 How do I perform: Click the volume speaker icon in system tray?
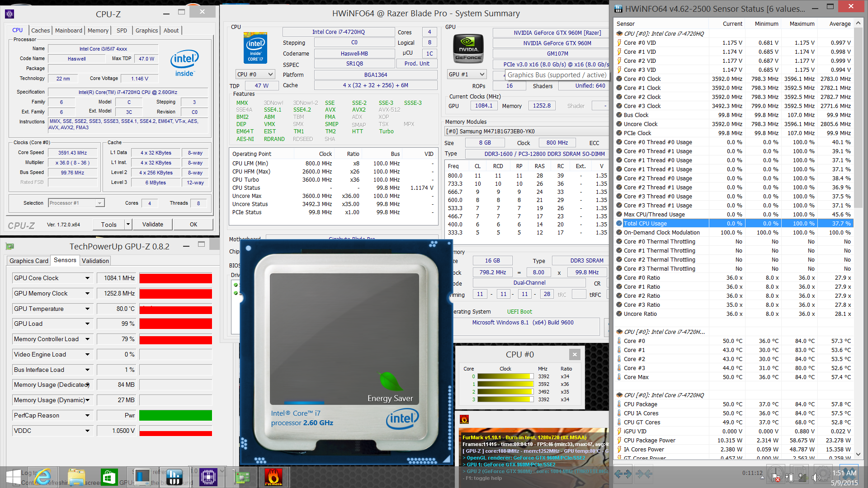[x=816, y=477]
